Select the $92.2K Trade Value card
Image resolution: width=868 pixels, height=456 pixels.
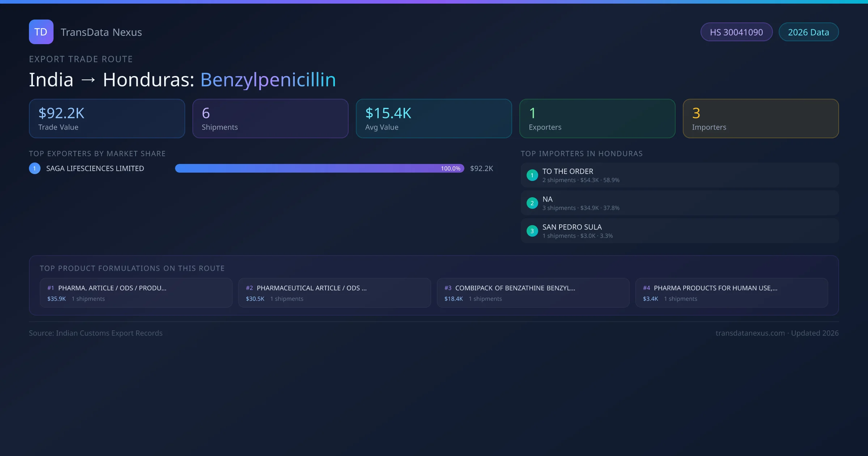tap(107, 119)
